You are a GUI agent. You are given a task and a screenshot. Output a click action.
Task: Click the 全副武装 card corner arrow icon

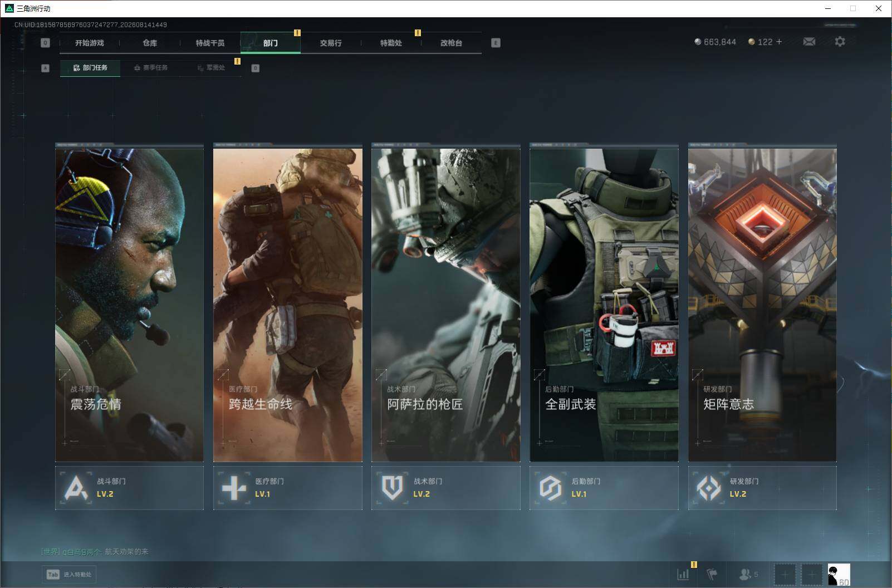[x=539, y=375]
